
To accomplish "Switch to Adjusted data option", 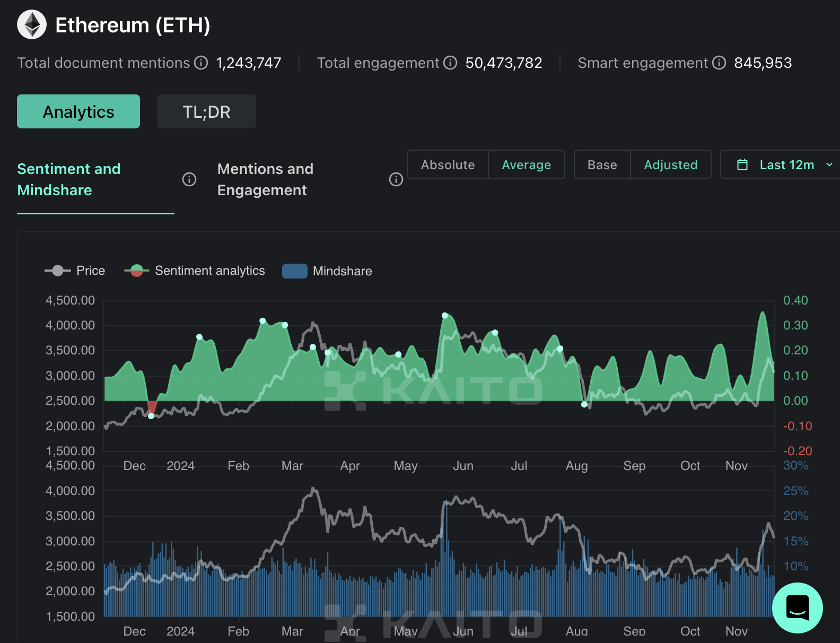I will click(x=671, y=164).
